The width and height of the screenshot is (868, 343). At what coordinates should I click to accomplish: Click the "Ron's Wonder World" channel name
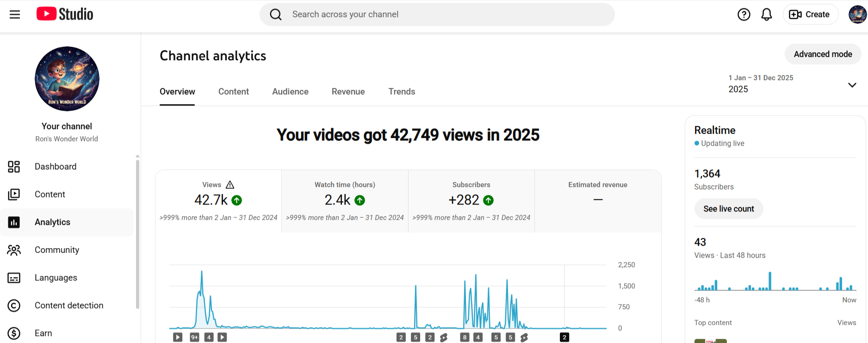(x=67, y=139)
